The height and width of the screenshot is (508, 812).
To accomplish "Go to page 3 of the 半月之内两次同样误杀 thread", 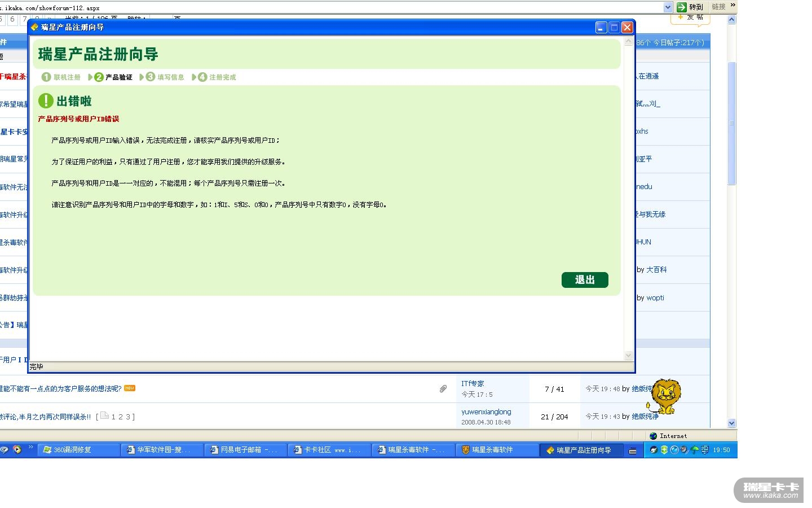I will pos(127,417).
